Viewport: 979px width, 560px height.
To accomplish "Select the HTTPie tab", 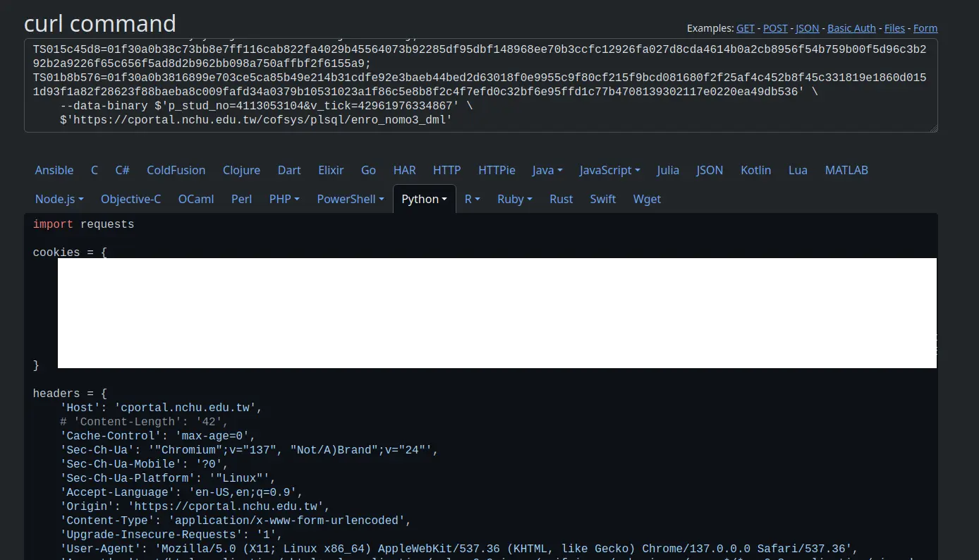I will point(497,170).
